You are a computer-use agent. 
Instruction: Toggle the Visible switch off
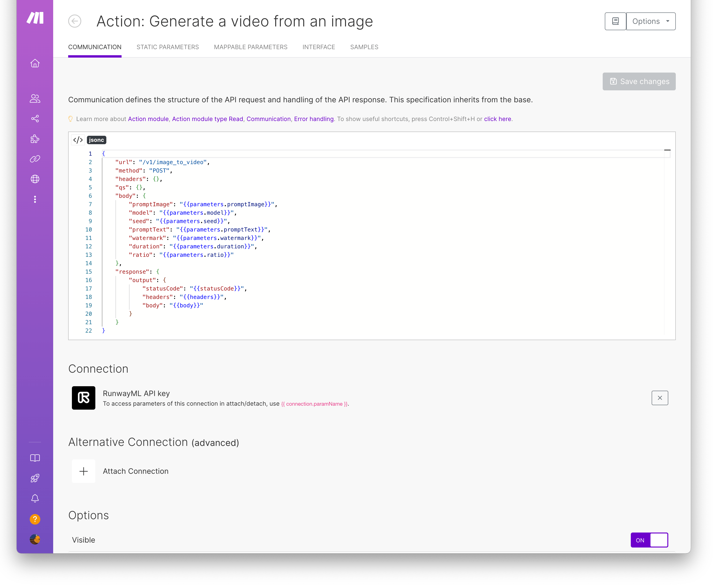coord(649,540)
